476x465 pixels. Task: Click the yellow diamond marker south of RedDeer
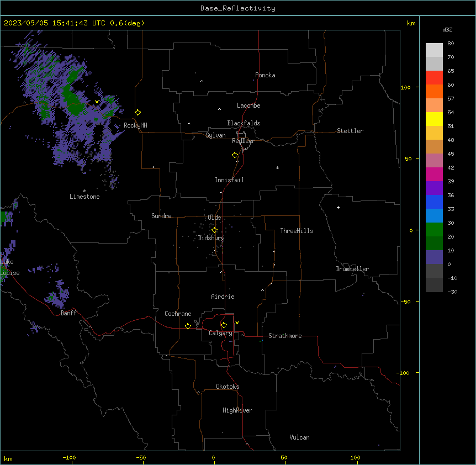pyautogui.click(x=235, y=155)
